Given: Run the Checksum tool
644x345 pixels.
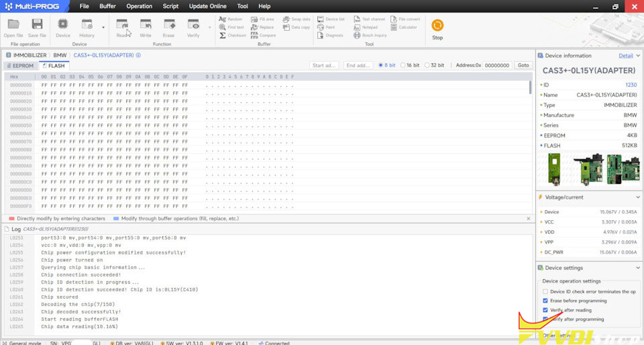Looking at the screenshot, I should coord(233,36).
